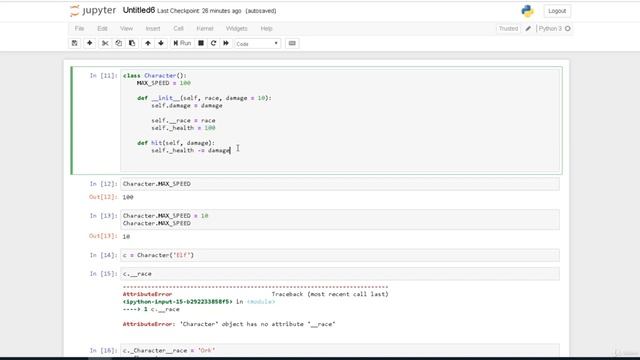Click the Trusted notebook indicator
The image size is (640, 360).
pyautogui.click(x=508, y=29)
